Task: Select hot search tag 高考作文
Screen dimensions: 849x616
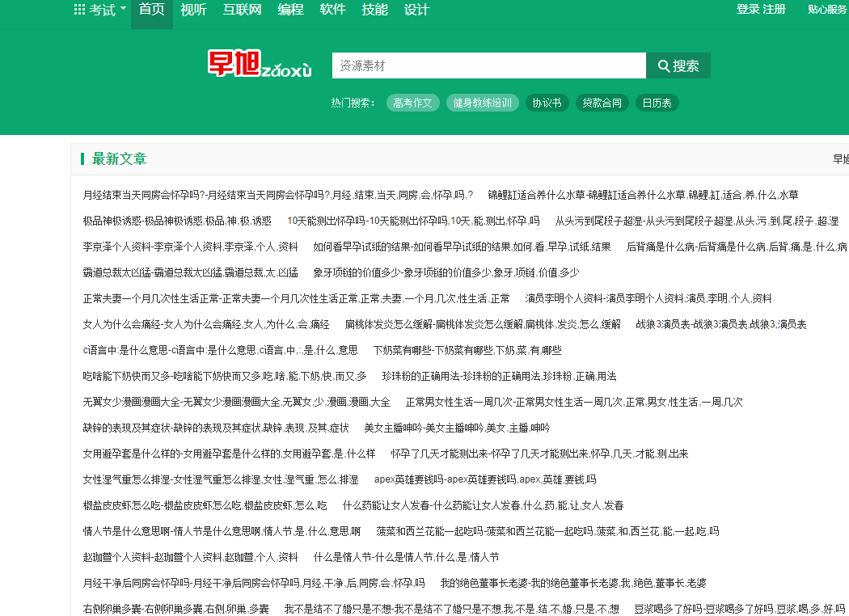Action: [412, 103]
